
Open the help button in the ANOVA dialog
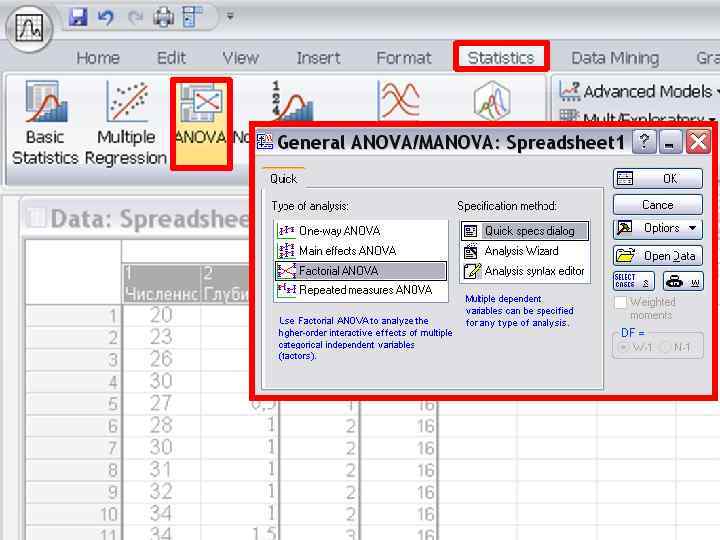tap(644, 141)
